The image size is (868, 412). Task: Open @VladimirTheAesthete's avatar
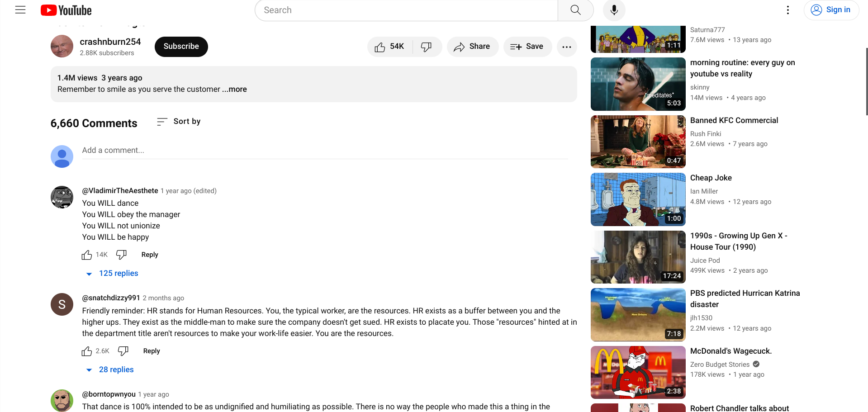[62, 197]
